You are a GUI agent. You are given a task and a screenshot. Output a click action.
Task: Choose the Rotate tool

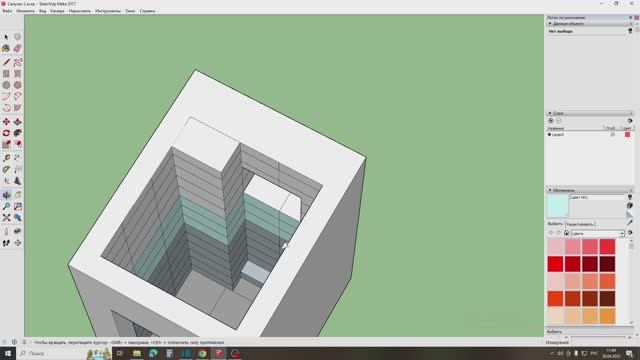click(x=6, y=133)
